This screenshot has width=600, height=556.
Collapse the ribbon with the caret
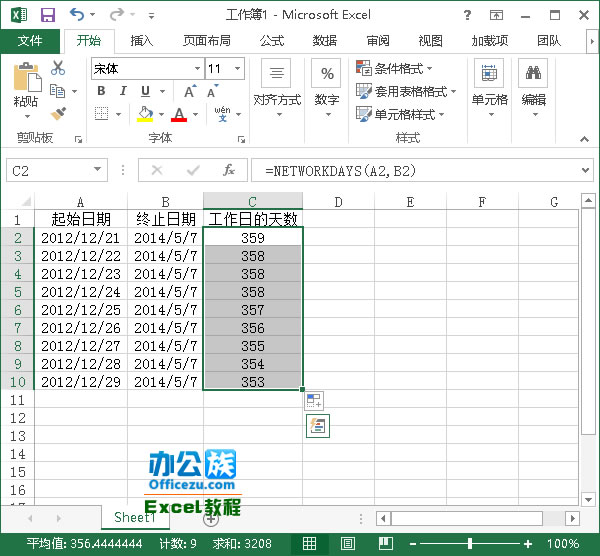(x=584, y=139)
